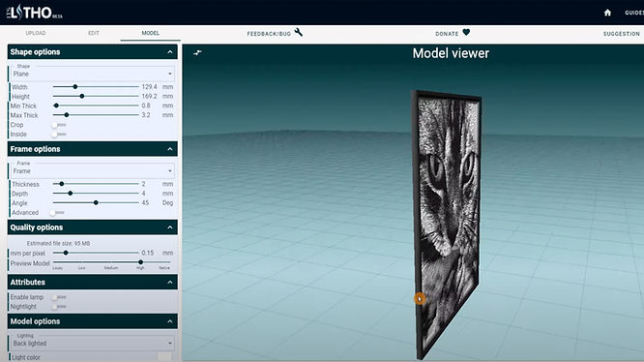Collapse the Quality options section
This screenshot has width=644, height=362.
pos(169,227)
